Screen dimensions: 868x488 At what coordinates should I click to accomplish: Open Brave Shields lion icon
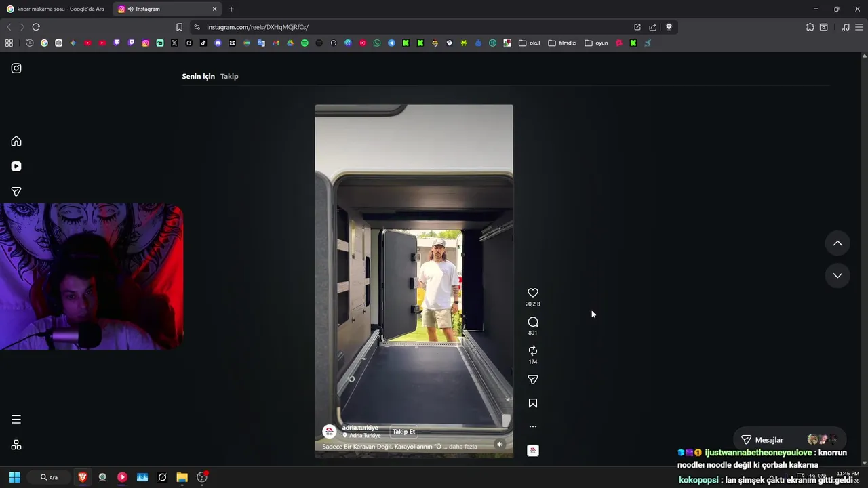669,27
